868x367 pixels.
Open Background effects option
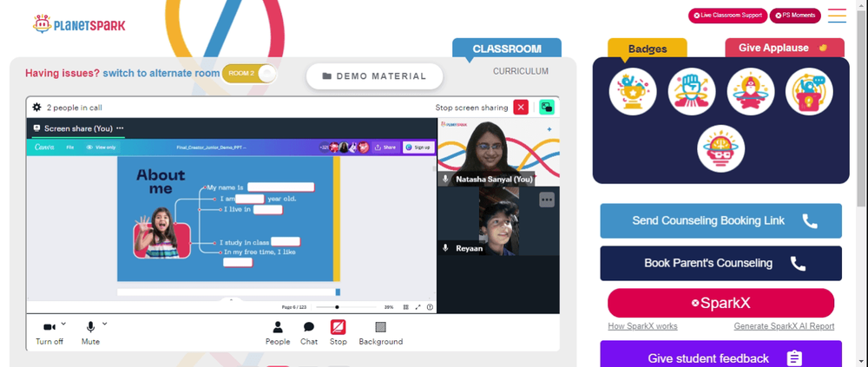click(x=380, y=333)
